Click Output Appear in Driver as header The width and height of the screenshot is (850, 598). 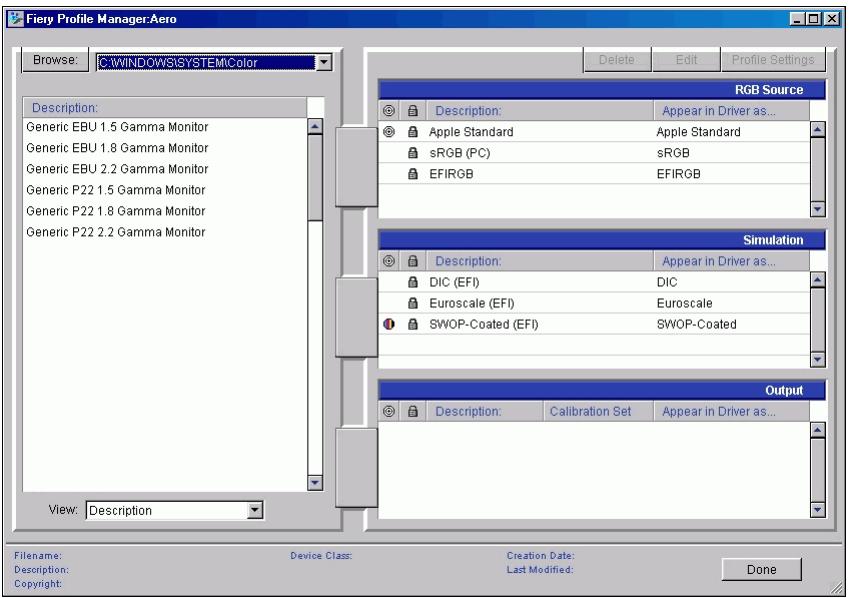[732, 411]
